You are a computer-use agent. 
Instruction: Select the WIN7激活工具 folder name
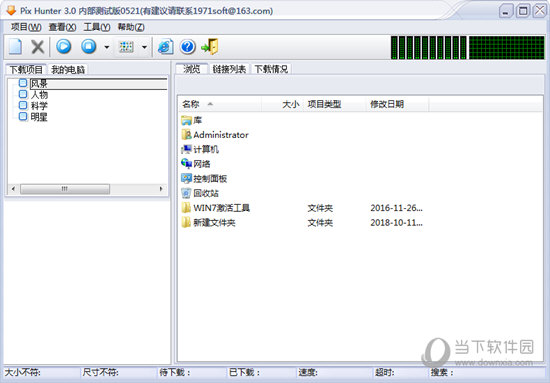[x=222, y=208]
